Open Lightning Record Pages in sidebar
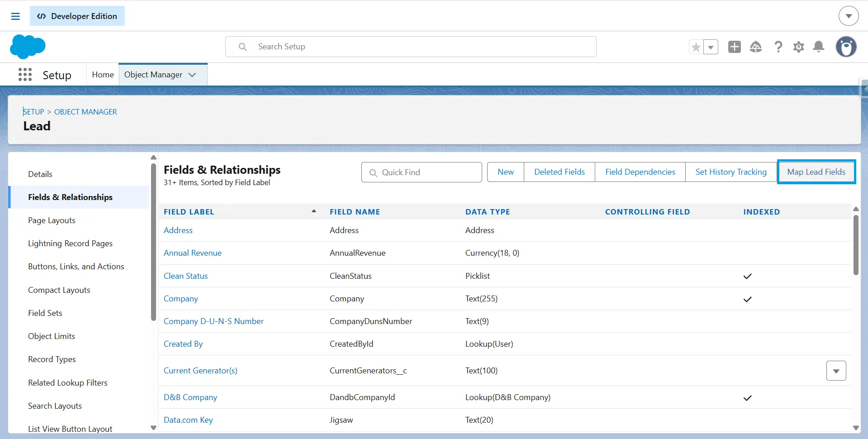 pyautogui.click(x=70, y=243)
